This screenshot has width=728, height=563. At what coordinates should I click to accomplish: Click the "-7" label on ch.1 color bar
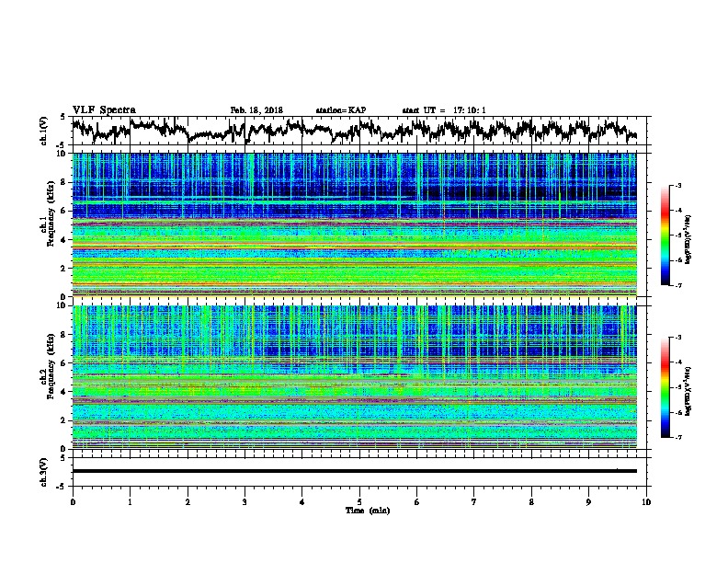coord(677,285)
